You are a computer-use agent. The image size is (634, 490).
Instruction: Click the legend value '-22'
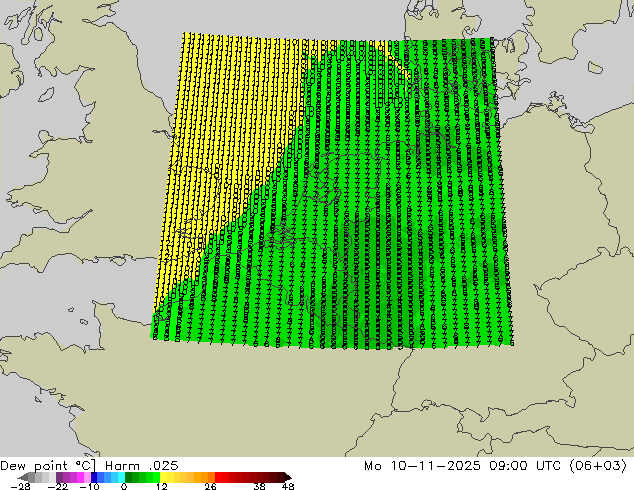57,486
